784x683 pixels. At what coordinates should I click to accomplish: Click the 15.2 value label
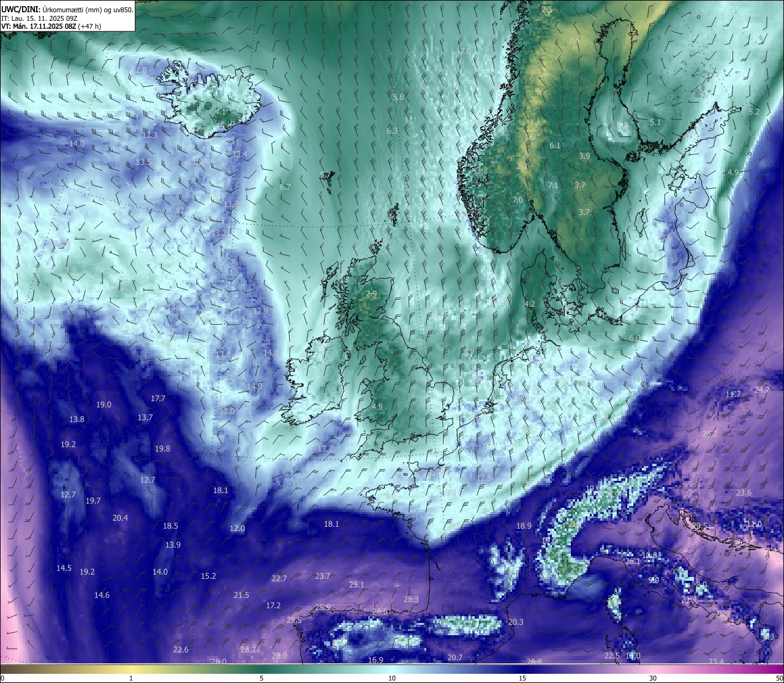coord(208,576)
